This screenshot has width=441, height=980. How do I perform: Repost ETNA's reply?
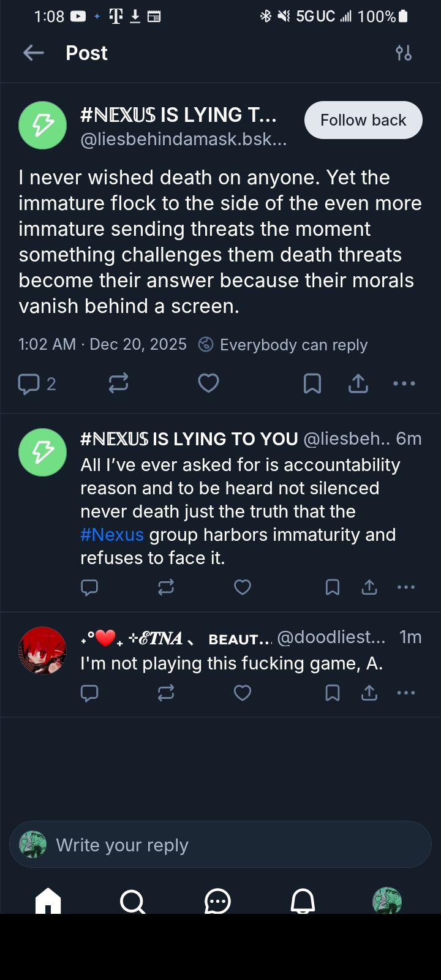166,693
